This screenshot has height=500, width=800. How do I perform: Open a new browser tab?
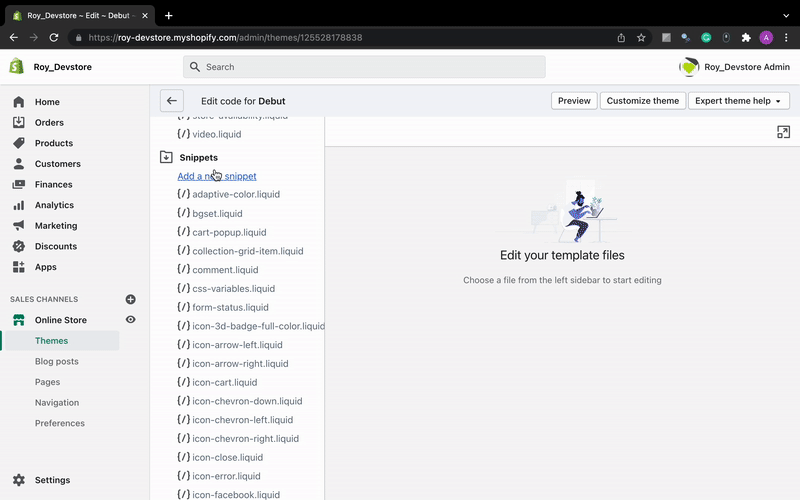[x=168, y=16]
